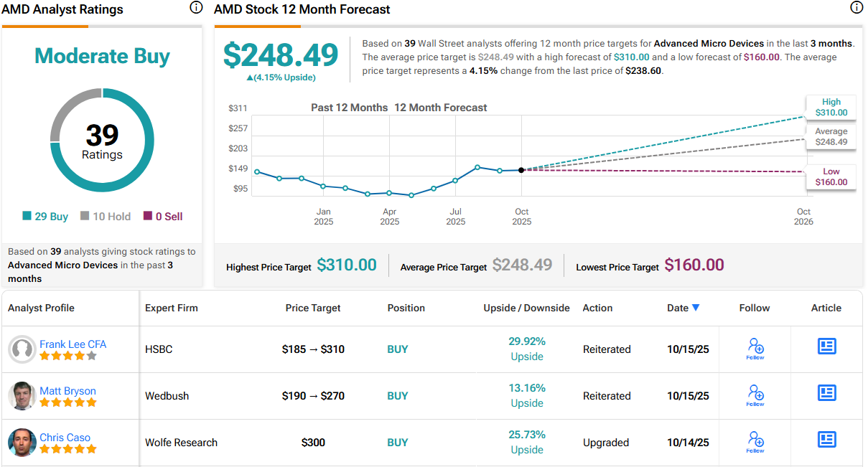Open article for HSBC rating
The image size is (868, 467).
point(827,346)
